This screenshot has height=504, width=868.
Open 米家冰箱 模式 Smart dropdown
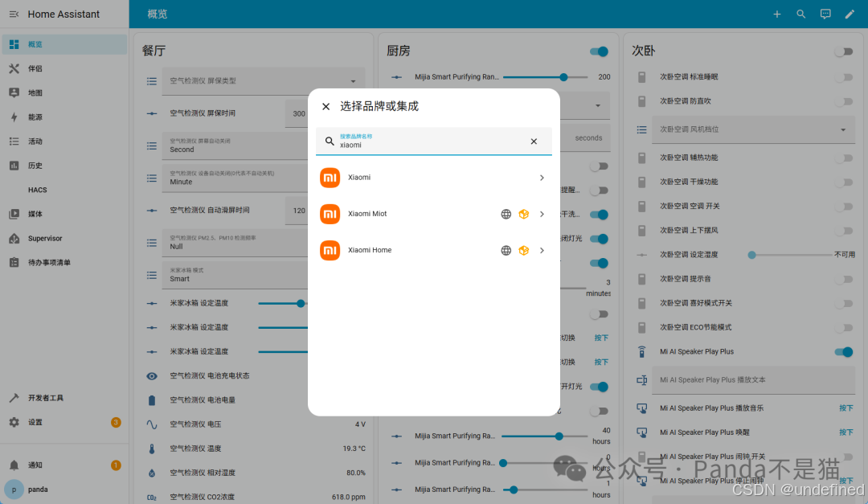(x=235, y=275)
